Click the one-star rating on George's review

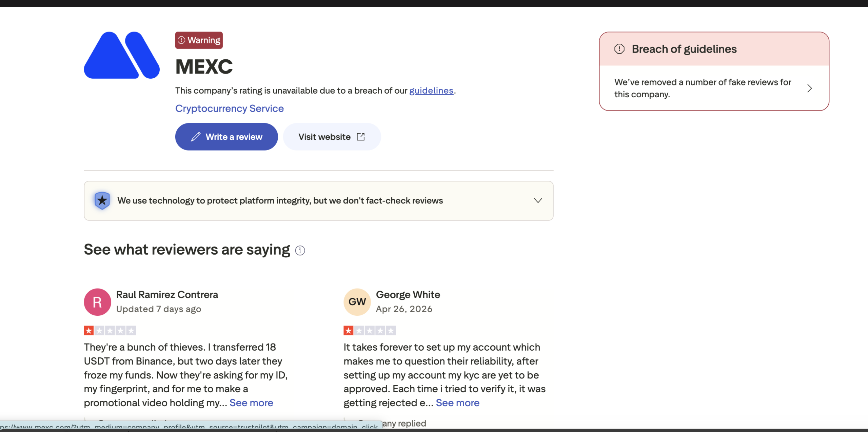click(370, 331)
